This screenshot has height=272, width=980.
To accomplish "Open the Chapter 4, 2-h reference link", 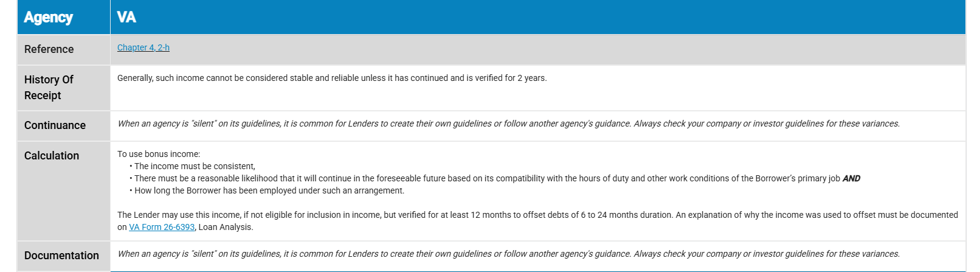I will pyautogui.click(x=143, y=47).
